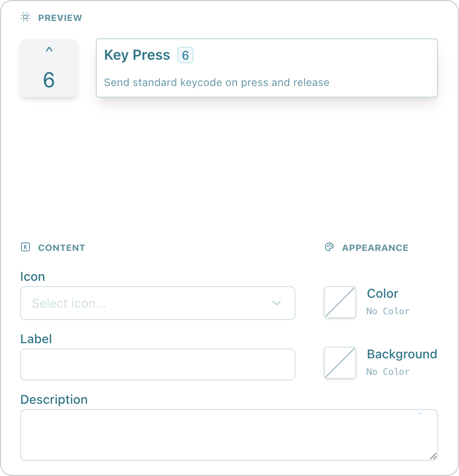The image size is (459, 476).
Task: Click the large 6 on the key preview tile
Action: [x=49, y=80]
